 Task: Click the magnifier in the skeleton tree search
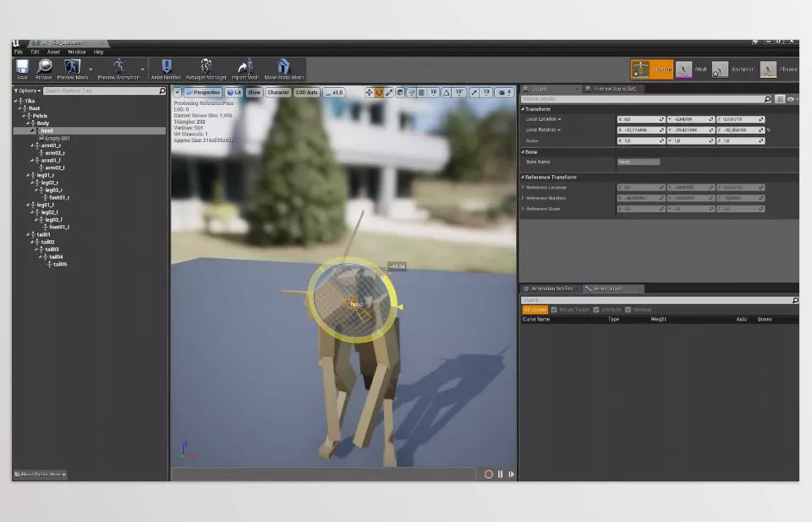coord(162,91)
